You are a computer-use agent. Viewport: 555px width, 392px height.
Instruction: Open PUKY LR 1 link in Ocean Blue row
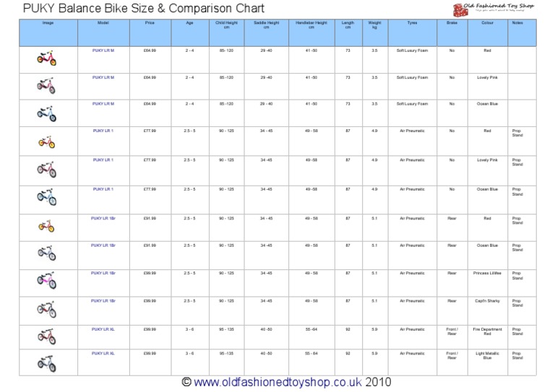[x=103, y=189]
